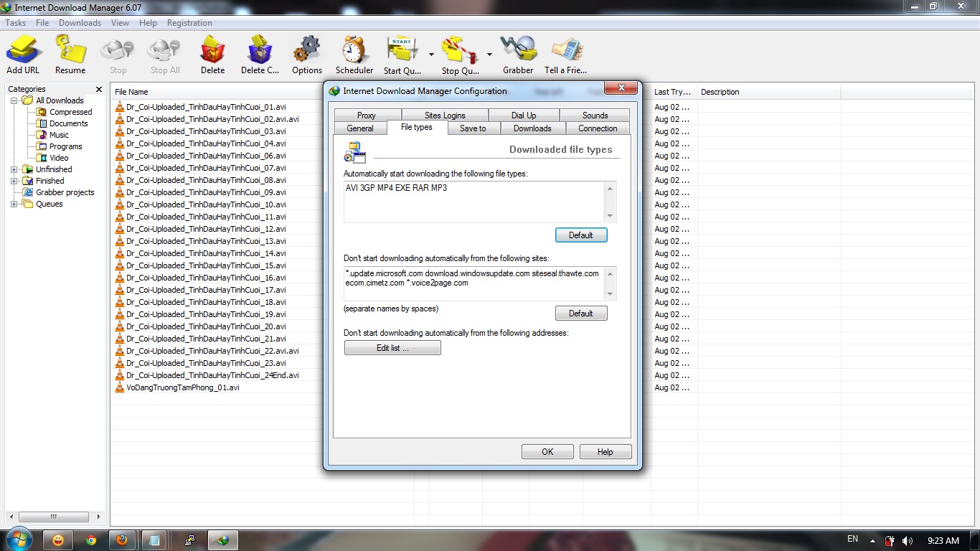Open the Tasks menu
The image size is (980, 551).
(x=16, y=23)
